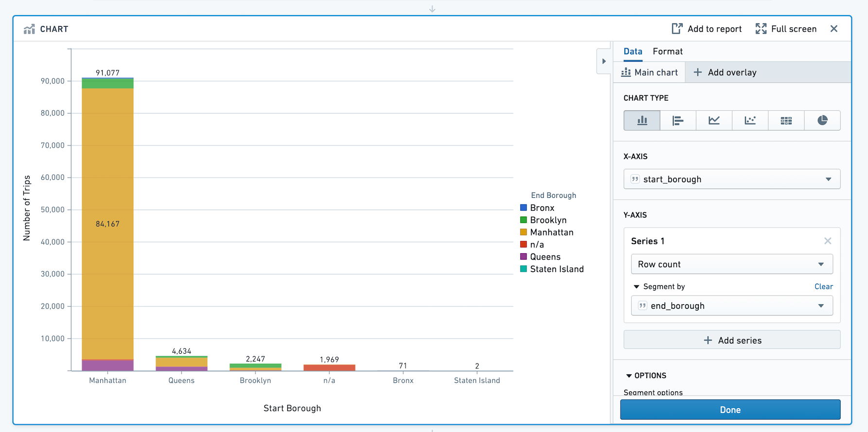
Task: Select the heat grid chart type
Action: pos(786,121)
